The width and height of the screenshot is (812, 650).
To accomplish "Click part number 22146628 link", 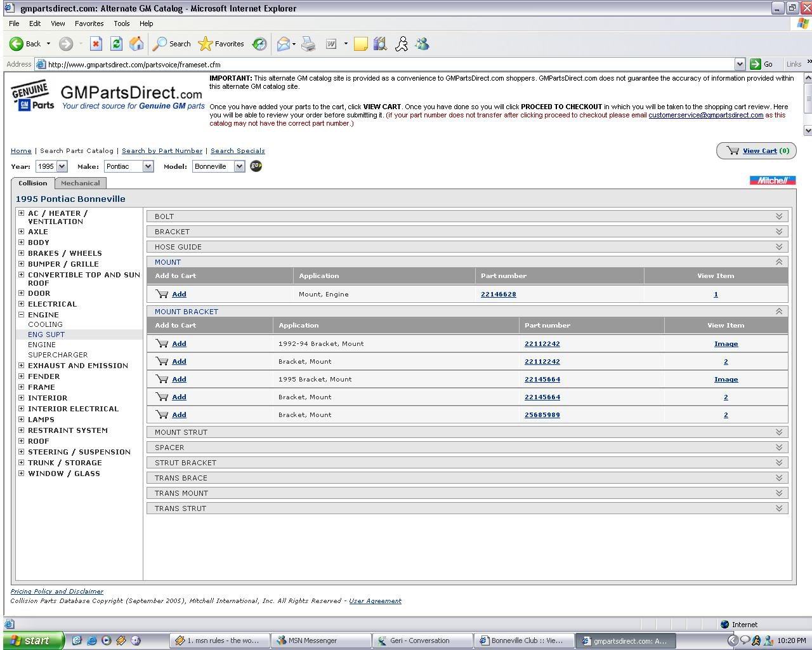I will click(x=499, y=295).
